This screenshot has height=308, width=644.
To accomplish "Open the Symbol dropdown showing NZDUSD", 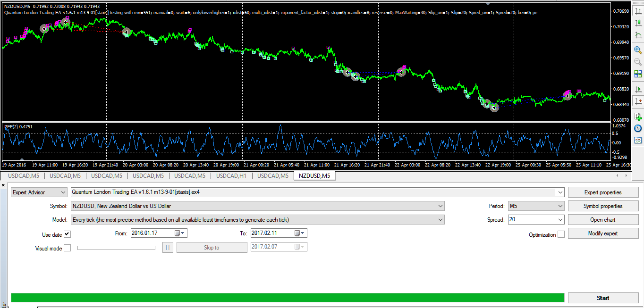I will click(x=257, y=206).
